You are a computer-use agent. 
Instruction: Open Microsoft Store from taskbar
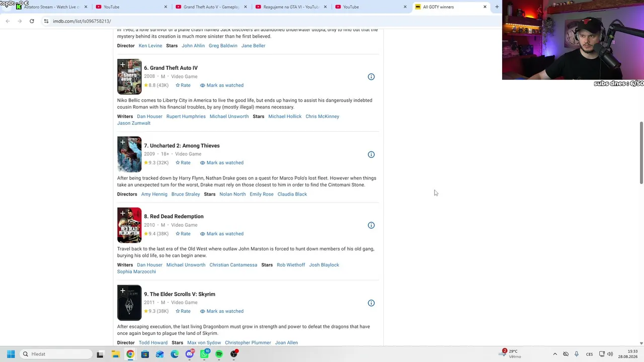[x=145, y=354]
